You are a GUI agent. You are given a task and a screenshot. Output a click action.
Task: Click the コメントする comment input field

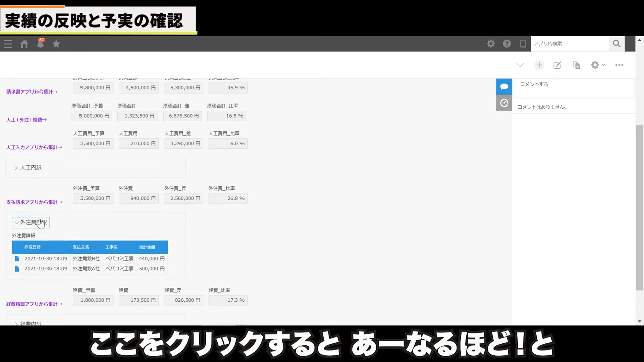[573, 85]
